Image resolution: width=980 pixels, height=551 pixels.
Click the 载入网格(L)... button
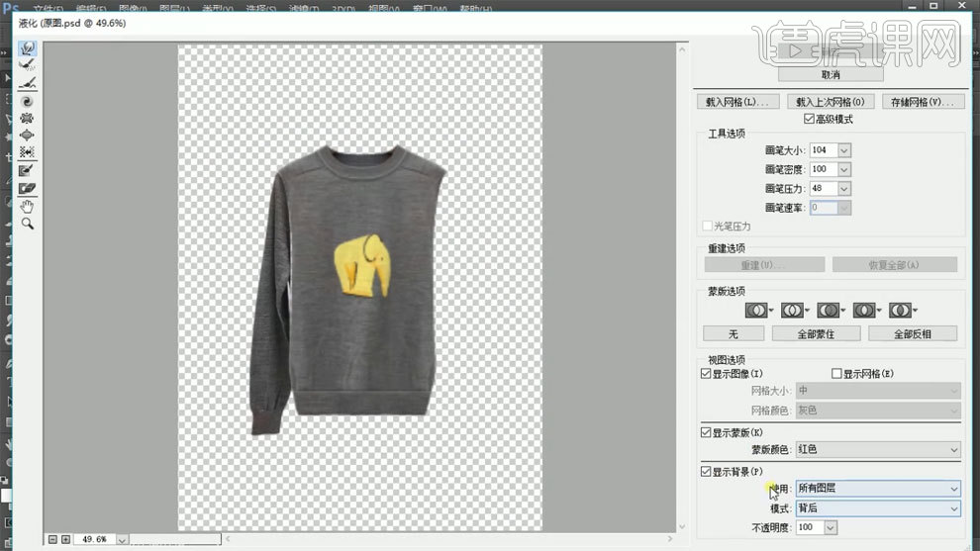coord(738,102)
